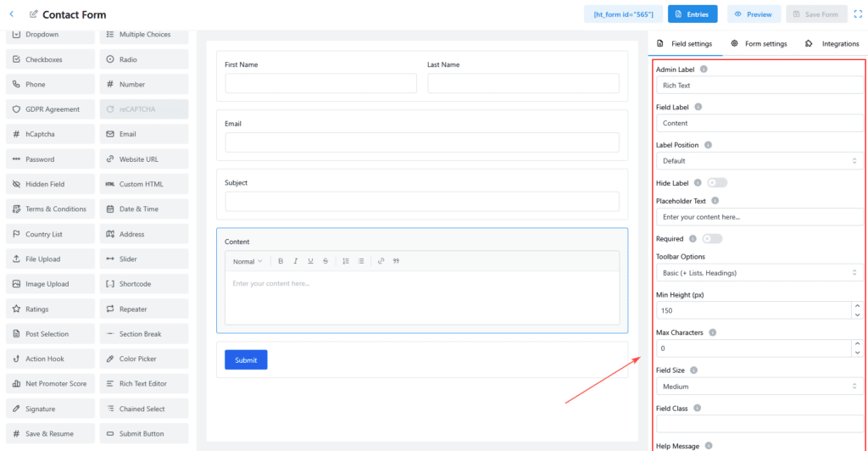This screenshot has height=451, width=868.
Task: Click the Placeholder Text input field
Action: tap(759, 217)
